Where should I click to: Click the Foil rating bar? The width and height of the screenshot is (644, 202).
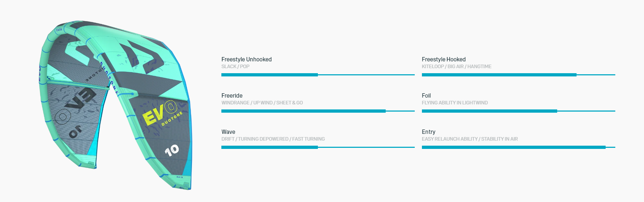click(x=518, y=111)
